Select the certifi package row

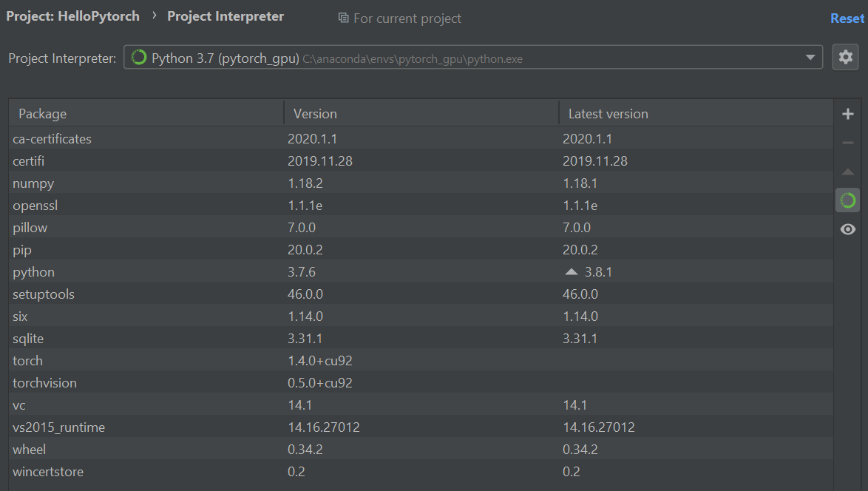(421, 160)
